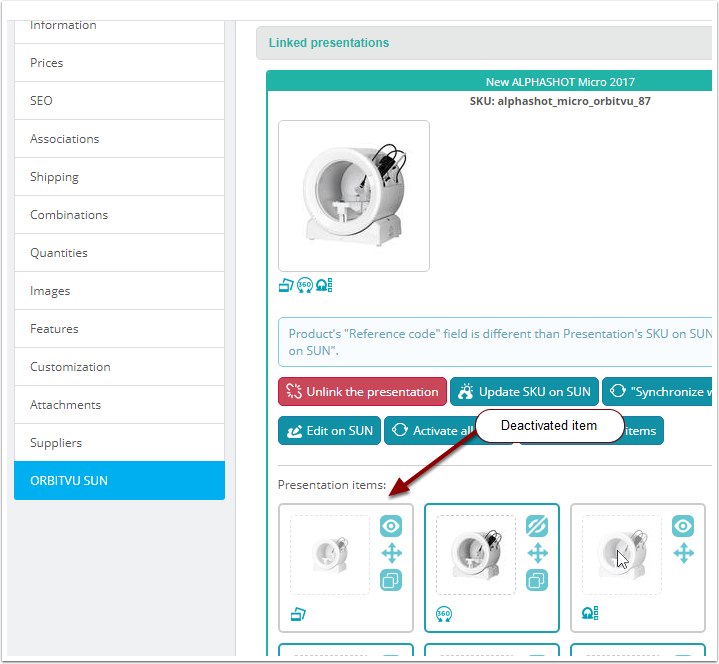The height and width of the screenshot is (664, 719).
Task: Click move arrows icon of third presentation item
Action: pos(683,553)
